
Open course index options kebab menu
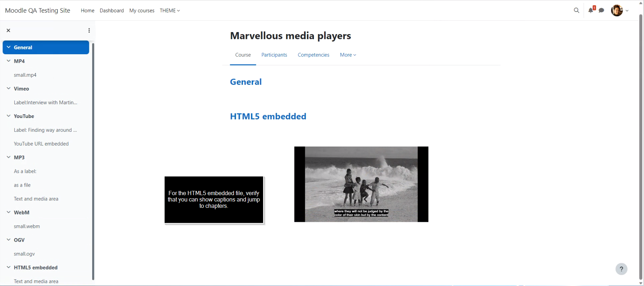pos(89,30)
